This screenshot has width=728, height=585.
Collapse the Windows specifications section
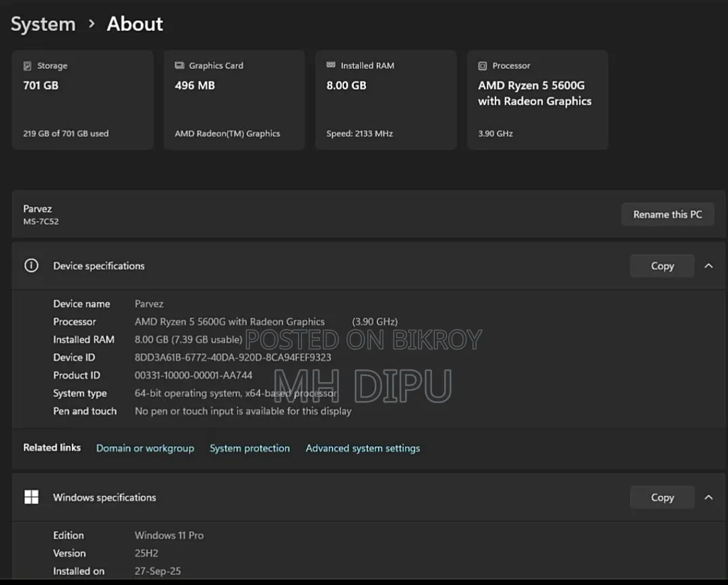tap(708, 497)
